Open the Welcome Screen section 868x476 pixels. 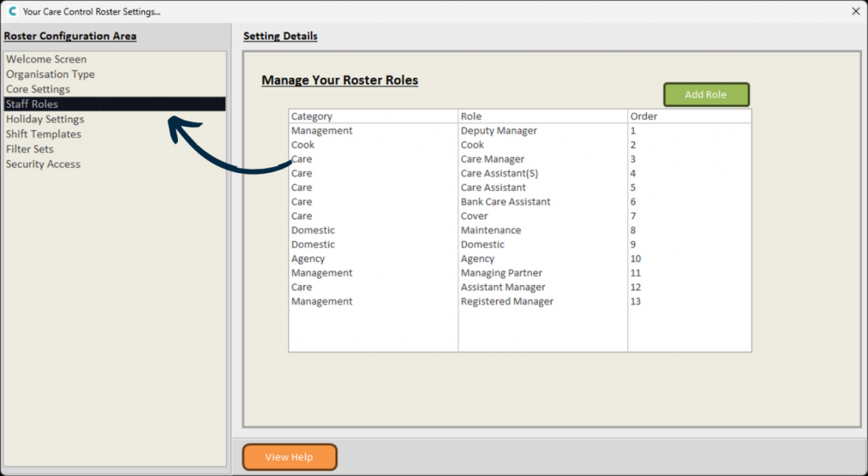tap(47, 59)
